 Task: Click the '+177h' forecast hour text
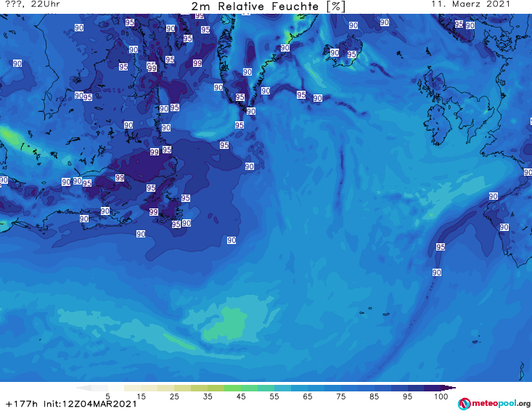(x=22, y=404)
